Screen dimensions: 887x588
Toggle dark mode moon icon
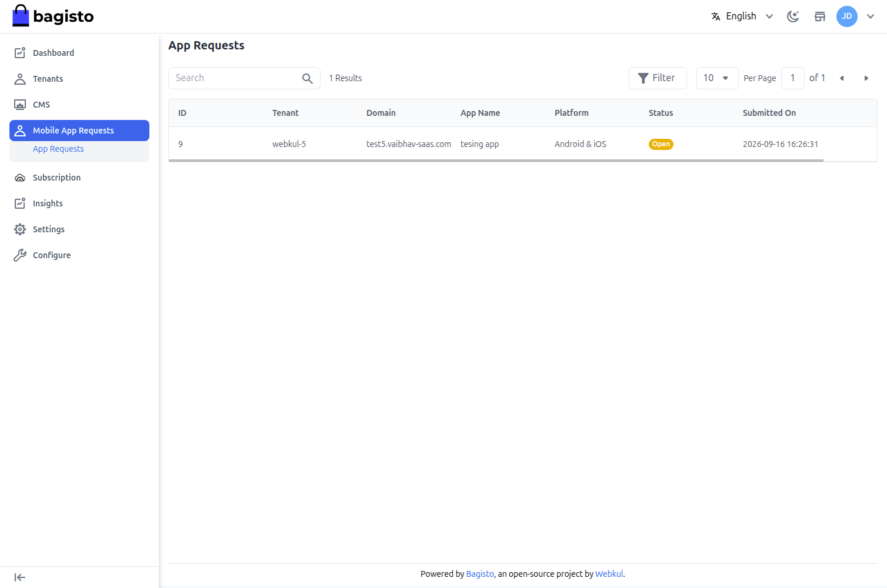(793, 16)
